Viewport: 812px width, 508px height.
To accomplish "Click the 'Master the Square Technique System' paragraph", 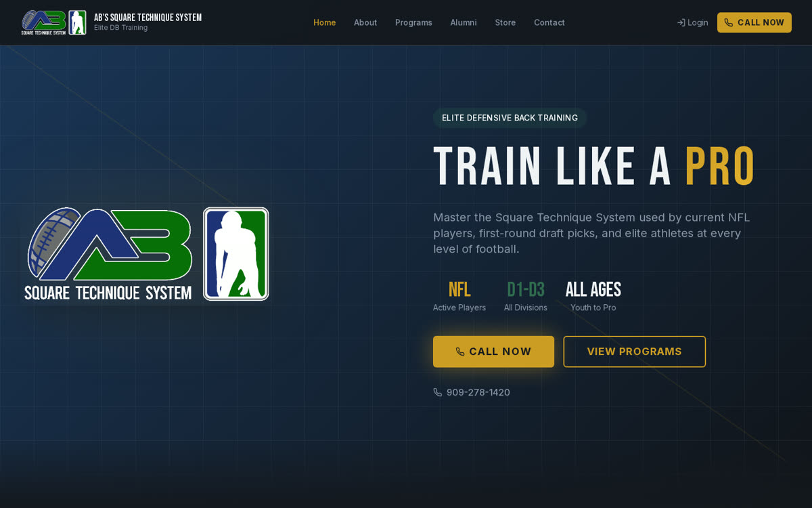I will (592, 233).
